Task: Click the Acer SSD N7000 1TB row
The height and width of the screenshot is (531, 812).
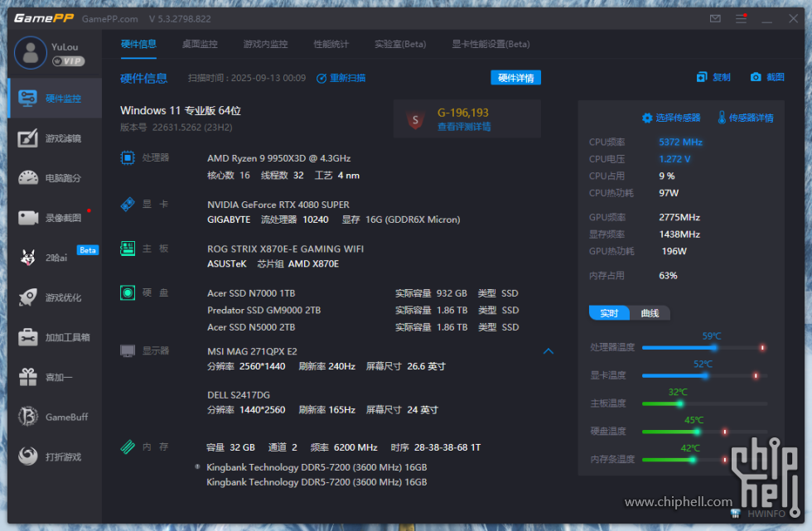Action: tap(363, 293)
